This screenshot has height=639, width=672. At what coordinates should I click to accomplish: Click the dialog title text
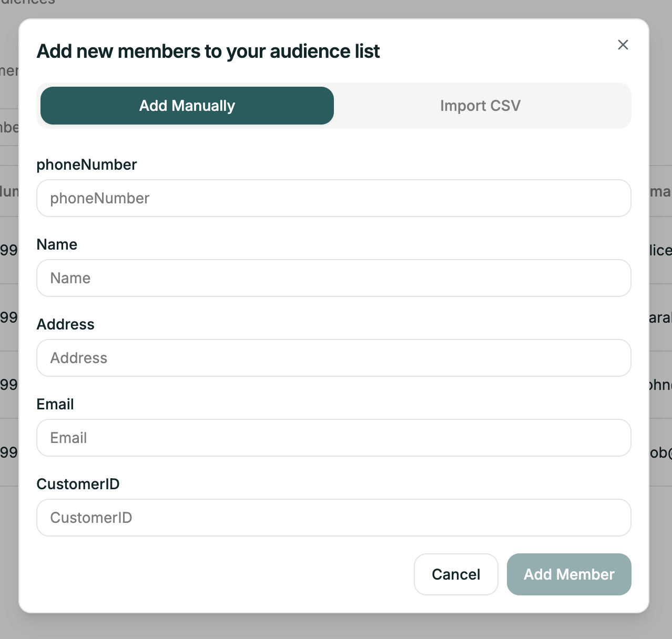coord(208,51)
